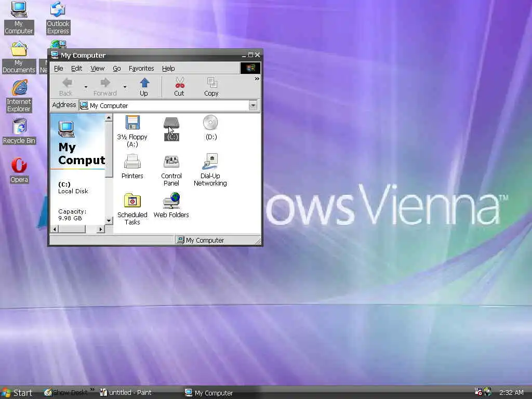Launch Internet Explorer from desktop
The image size is (532, 399).
click(x=19, y=96)
